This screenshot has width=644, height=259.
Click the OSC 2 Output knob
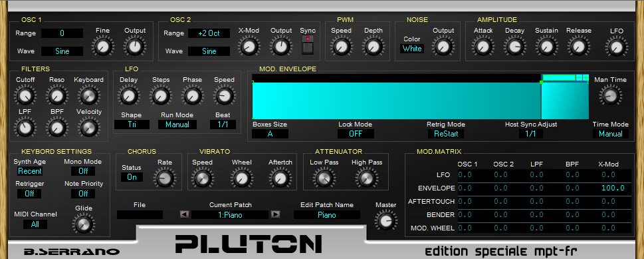tap(281, 46)
